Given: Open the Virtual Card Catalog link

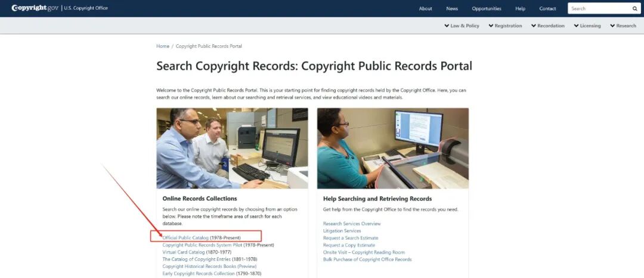Looking at the screenshot, I should click(184, 252).
